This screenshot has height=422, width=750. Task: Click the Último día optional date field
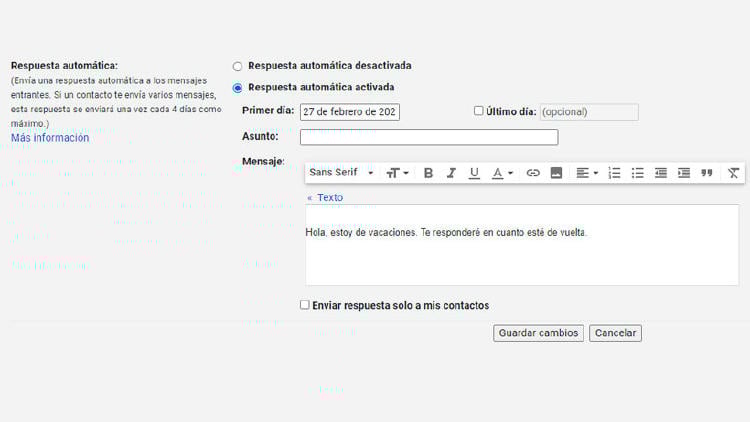[589, 112]
